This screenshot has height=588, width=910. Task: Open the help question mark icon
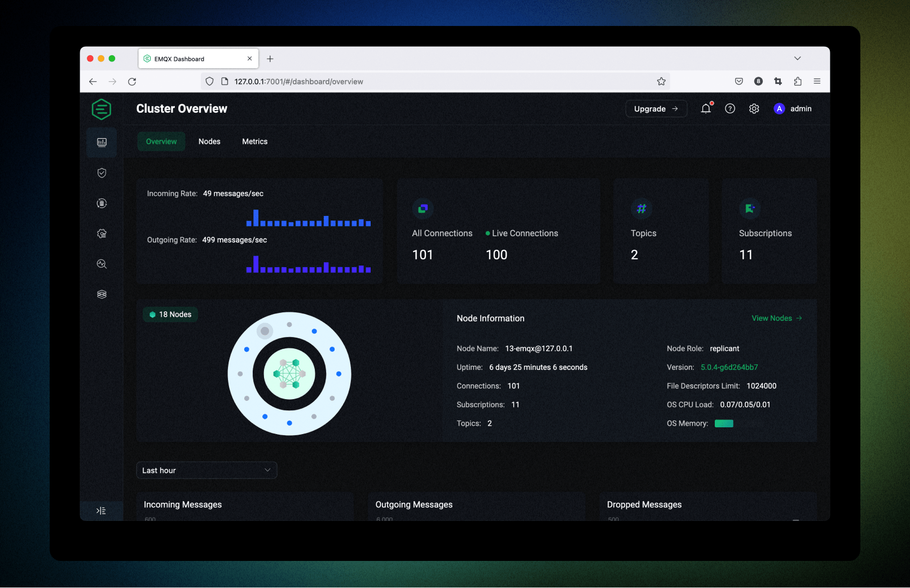730,109
